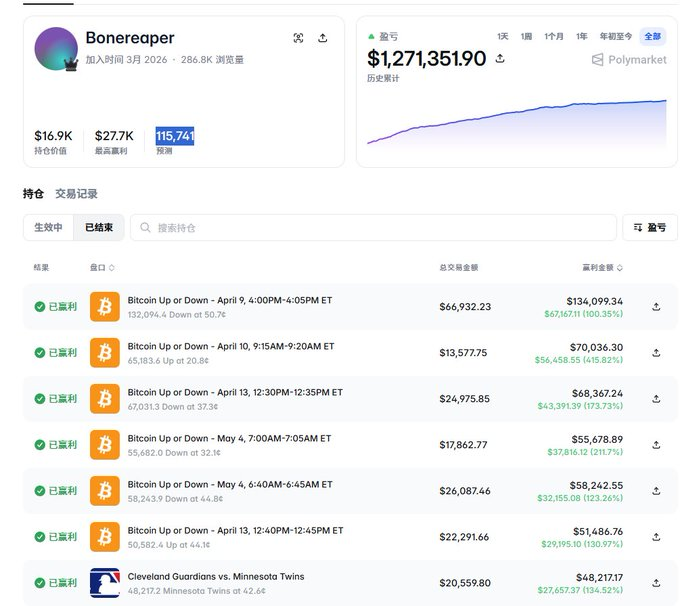Open Bitcoin May 4, 6:40AM market link

[230, 484]
